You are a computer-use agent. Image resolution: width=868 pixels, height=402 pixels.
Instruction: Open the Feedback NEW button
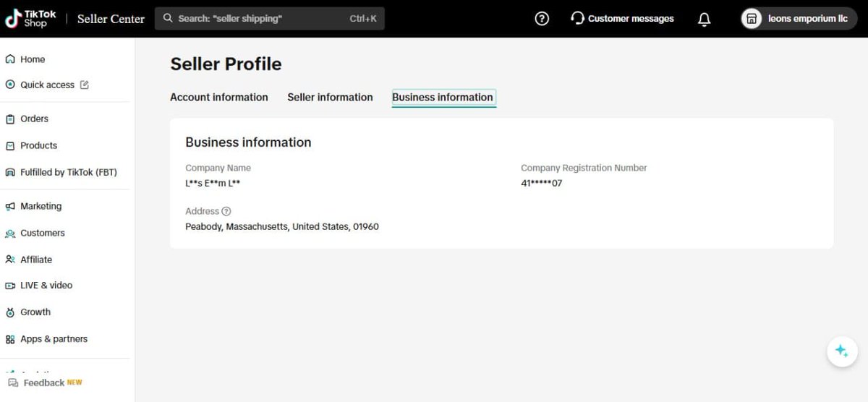46,382
